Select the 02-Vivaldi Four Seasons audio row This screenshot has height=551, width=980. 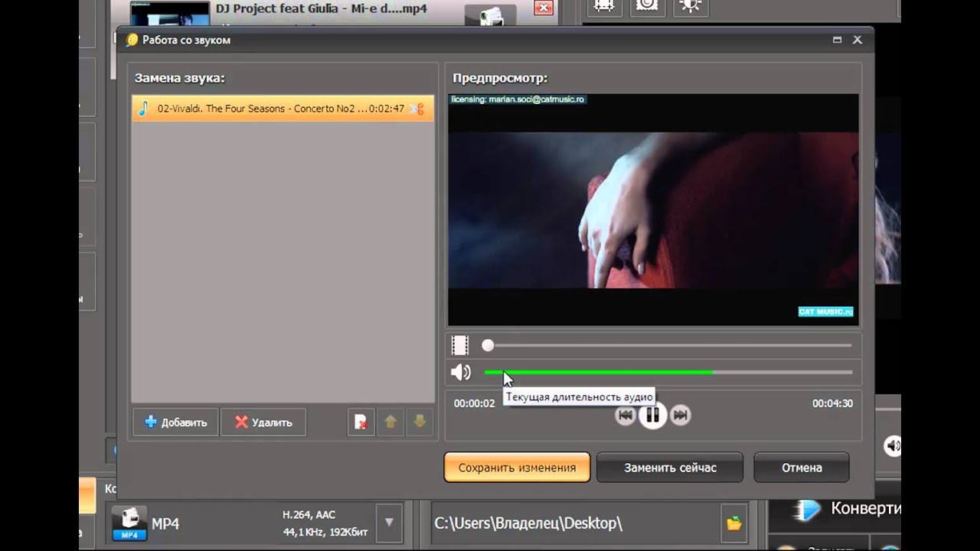[x=283, y=109]
